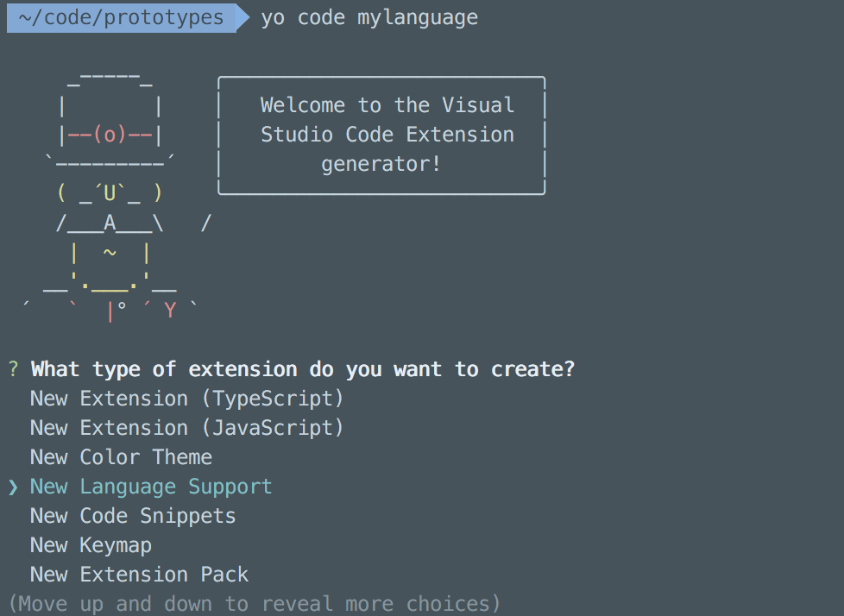Pick the New Extension Pack option
The width and height of the screenshot is (844, 616).
coord(139,575)
